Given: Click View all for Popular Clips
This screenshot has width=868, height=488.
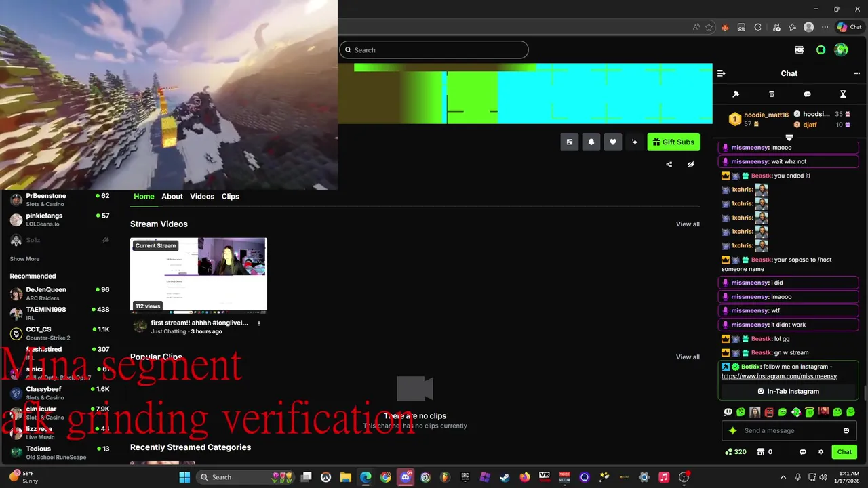Looking at the screenshot, I should [688, 357].
